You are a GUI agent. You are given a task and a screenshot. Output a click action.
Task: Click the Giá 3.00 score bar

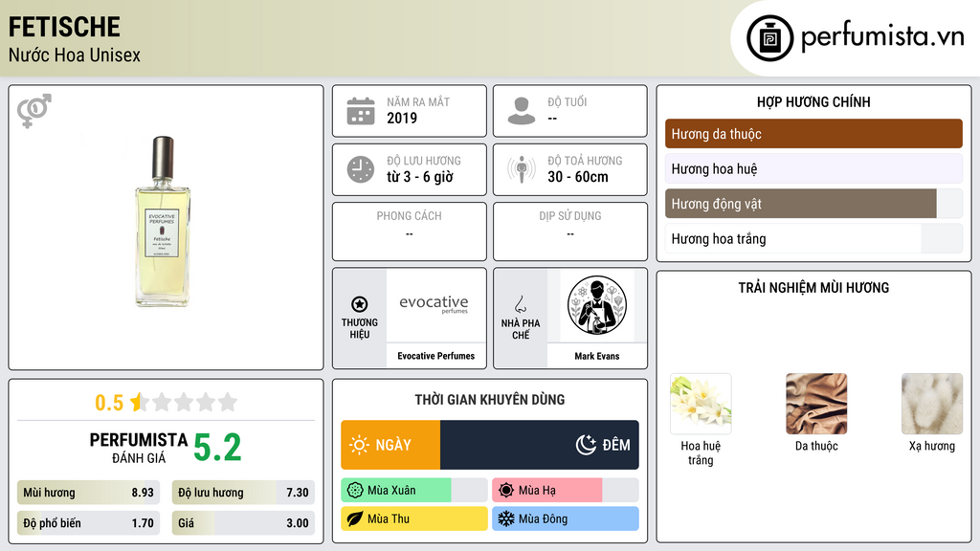click(243, 523)
